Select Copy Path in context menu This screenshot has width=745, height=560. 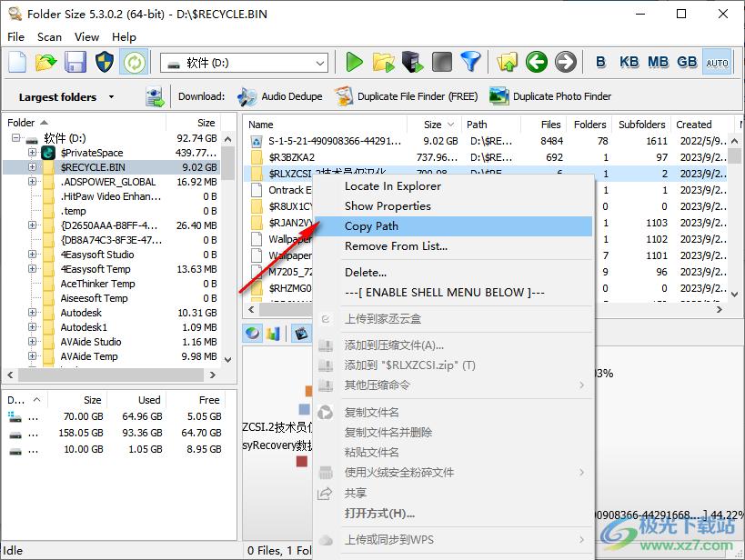[371, 226]
